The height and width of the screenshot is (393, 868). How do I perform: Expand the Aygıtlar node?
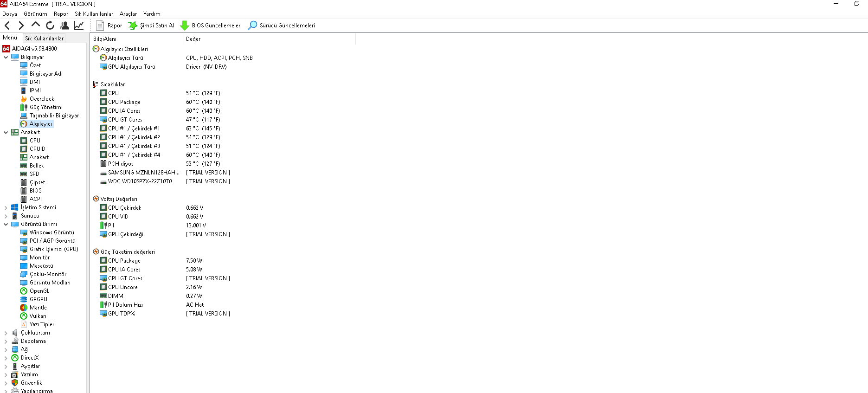point(6,367)
